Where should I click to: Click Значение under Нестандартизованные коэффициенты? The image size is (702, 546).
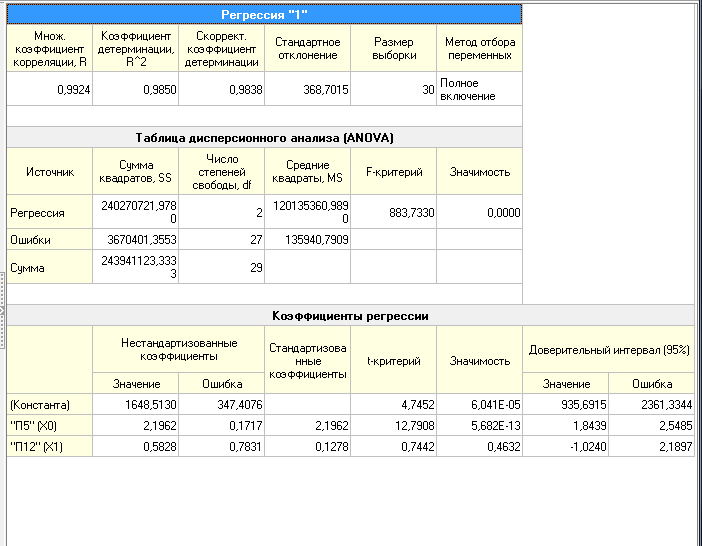pyautogui.click(x=136, y=384)
